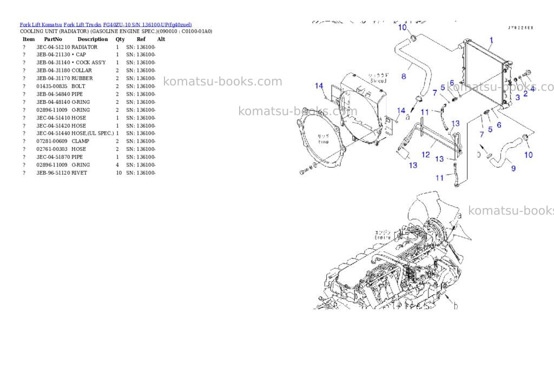Open the FG40ZU-10 S/N 136100-UP link
554x392 pixels.
click(147, 24)
